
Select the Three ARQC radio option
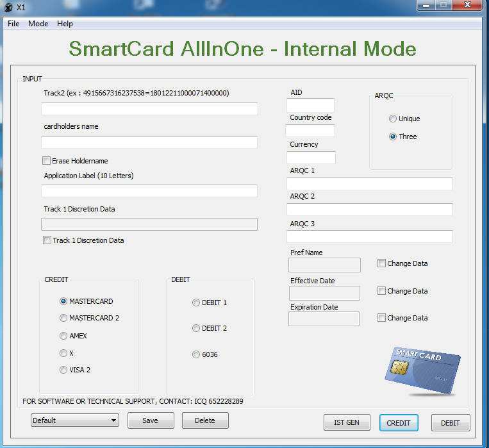(x=393, y=137)
